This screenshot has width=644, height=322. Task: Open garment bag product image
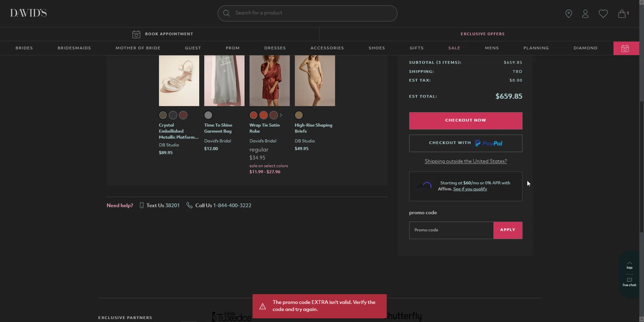(x=224, y=81)
